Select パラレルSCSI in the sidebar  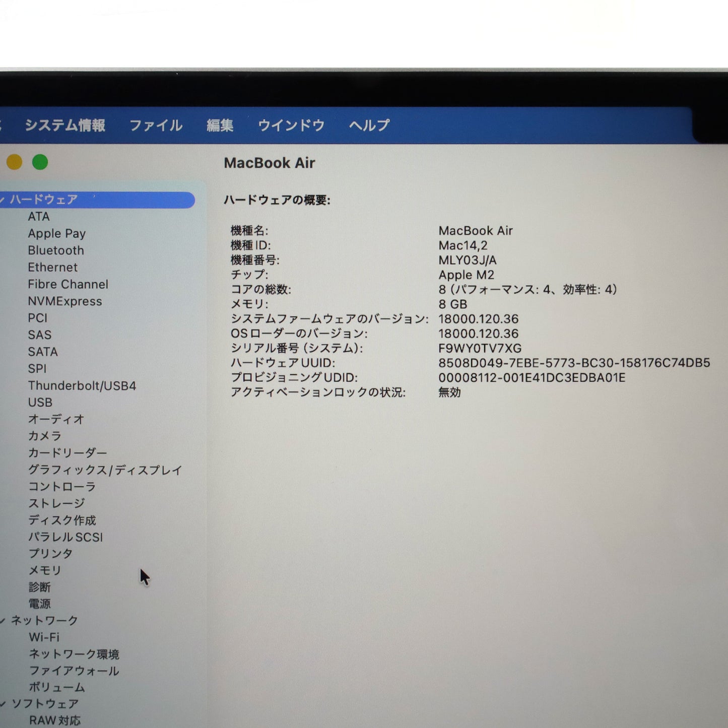coord(65,537)
